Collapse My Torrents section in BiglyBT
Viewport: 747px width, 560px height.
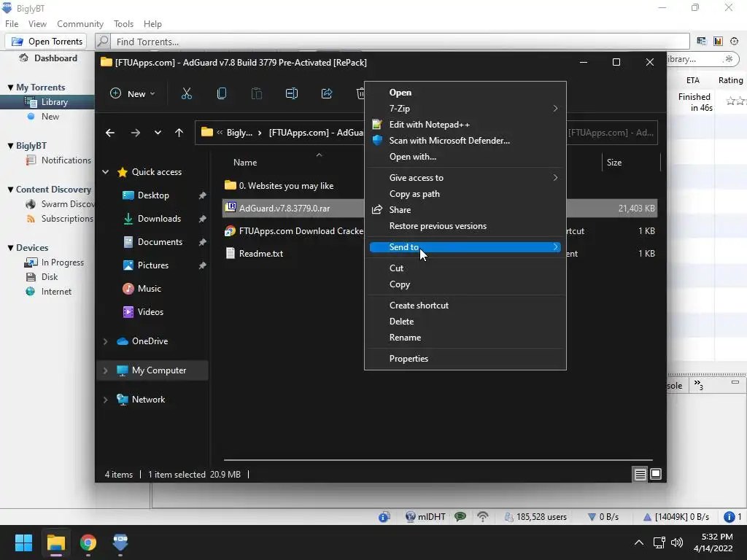pos(10,87)
